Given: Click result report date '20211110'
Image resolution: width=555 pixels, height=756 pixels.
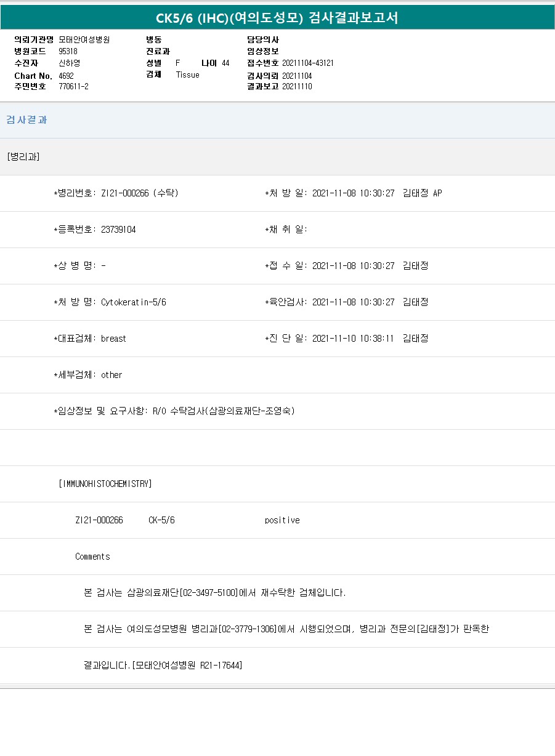Looking at the screenshot, I should click(x=297, y=86).
